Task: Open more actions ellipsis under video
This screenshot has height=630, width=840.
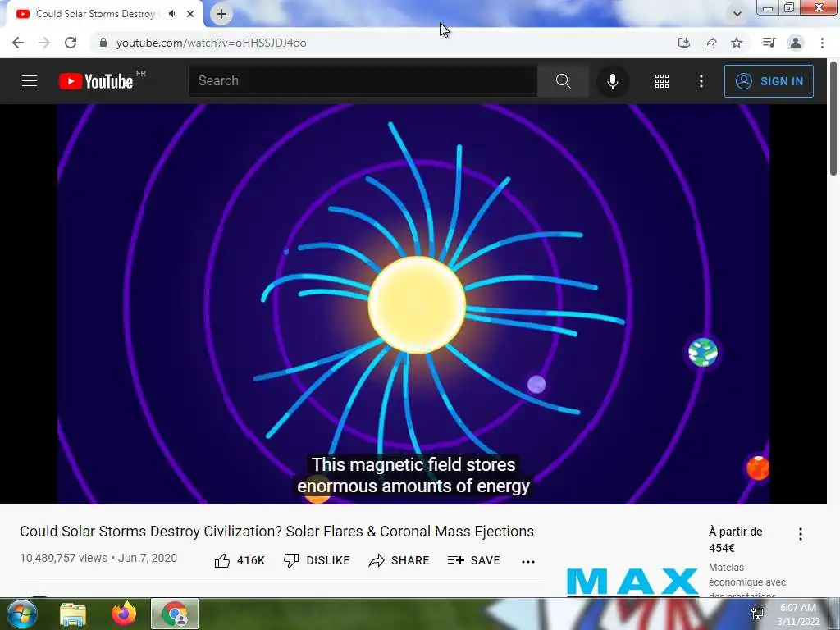Action: point(528,561)
